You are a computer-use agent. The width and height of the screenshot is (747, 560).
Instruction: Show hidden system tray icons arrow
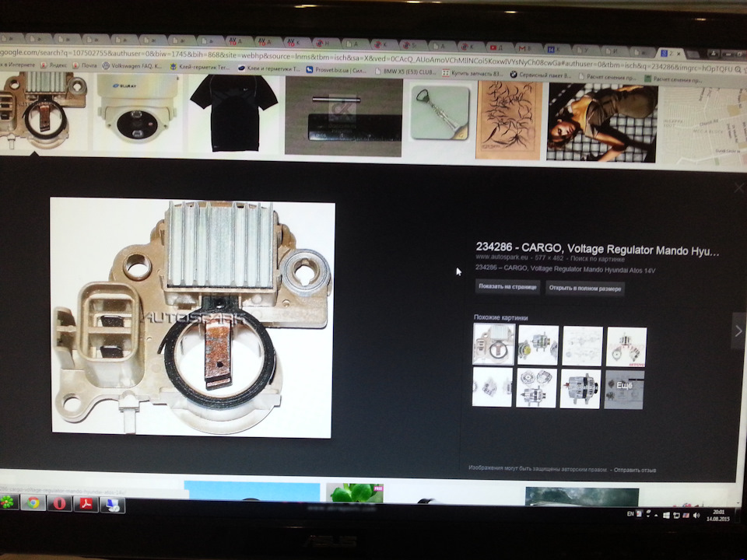coord(656,515)
